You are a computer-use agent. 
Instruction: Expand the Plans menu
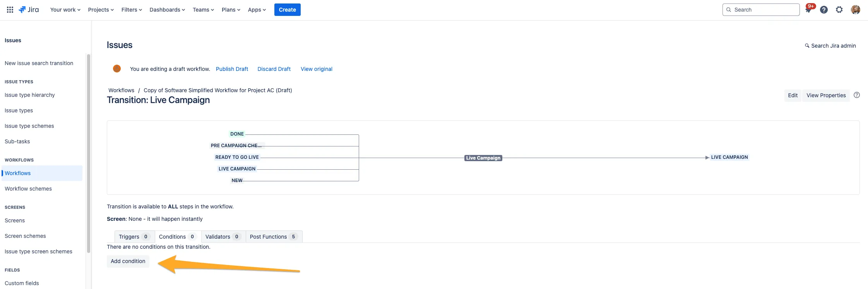coord(231,10)
